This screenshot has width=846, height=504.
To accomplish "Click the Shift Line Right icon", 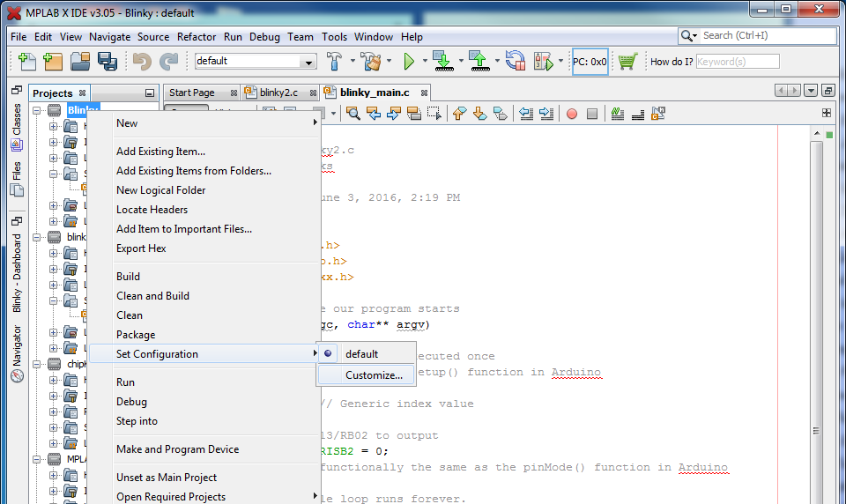I will coord(546,114).
